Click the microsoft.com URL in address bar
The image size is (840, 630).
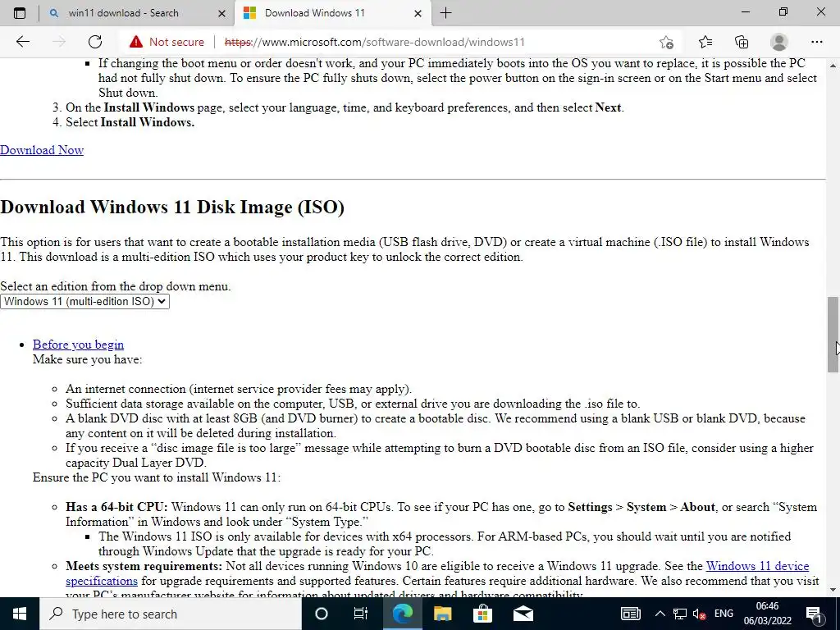pos(374,42)
